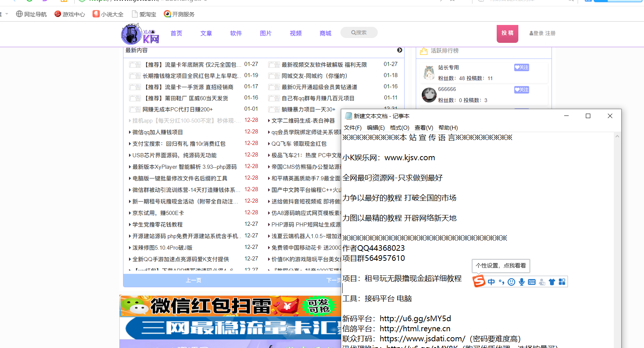Screen dimensions: 644x348
Task: Click the Sogou input method S logo
Action: pyautogui.click(x=479, y=281)
